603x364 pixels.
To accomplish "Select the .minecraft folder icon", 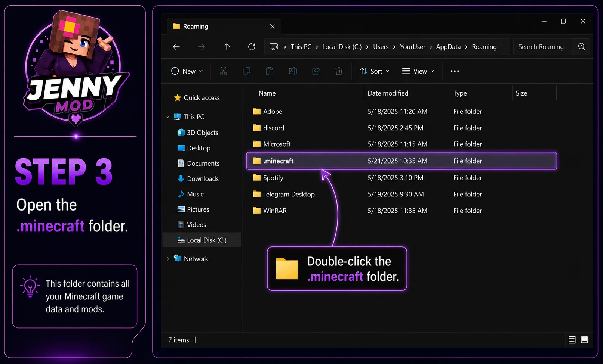I will (257, 161).
